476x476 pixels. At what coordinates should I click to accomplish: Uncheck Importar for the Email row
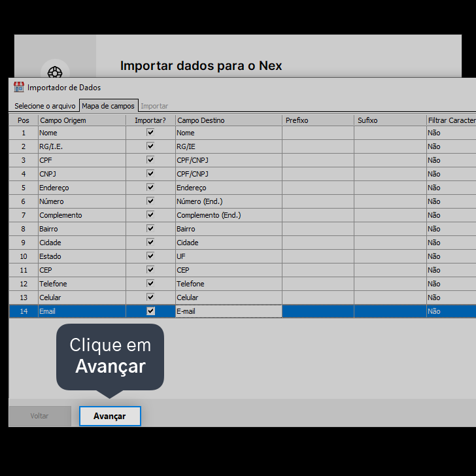(x=150, y=311)
